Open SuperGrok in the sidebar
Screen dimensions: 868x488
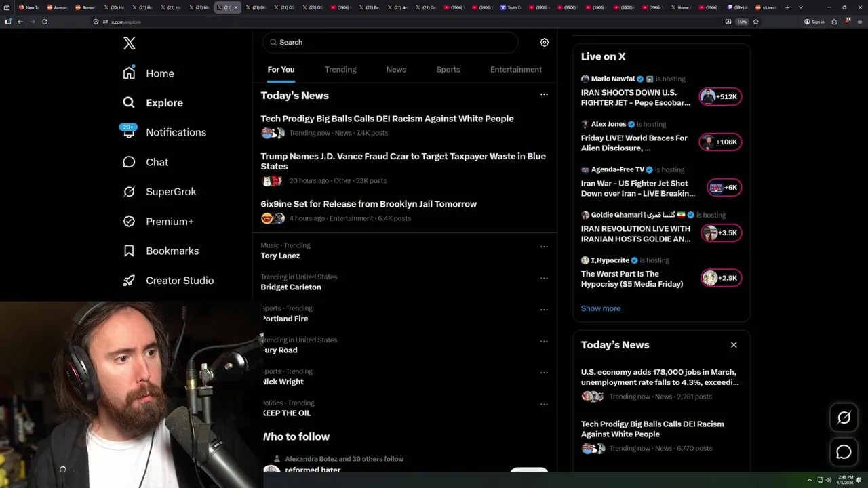[x=159, y=192]
